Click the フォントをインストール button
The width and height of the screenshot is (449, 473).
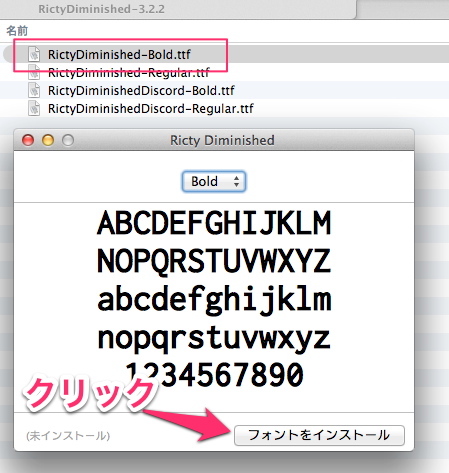319,435
